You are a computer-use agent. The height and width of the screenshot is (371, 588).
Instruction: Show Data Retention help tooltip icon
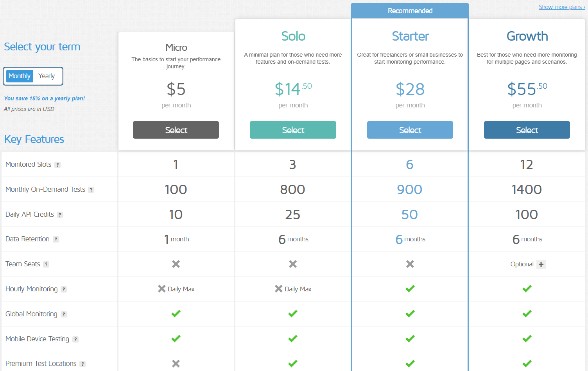[56, 239]
